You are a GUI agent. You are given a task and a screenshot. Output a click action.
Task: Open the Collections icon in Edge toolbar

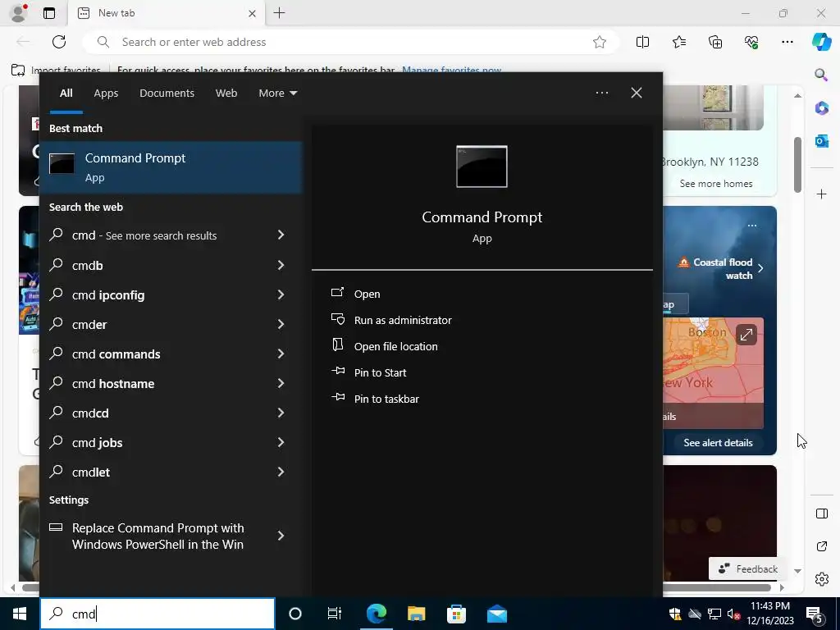[715, 42]
